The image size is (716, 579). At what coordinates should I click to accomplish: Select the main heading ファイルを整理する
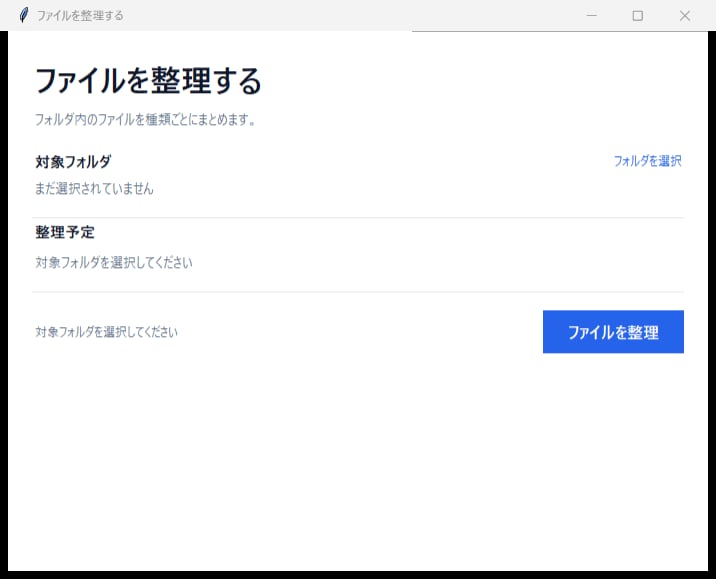[x=148, y=80]
